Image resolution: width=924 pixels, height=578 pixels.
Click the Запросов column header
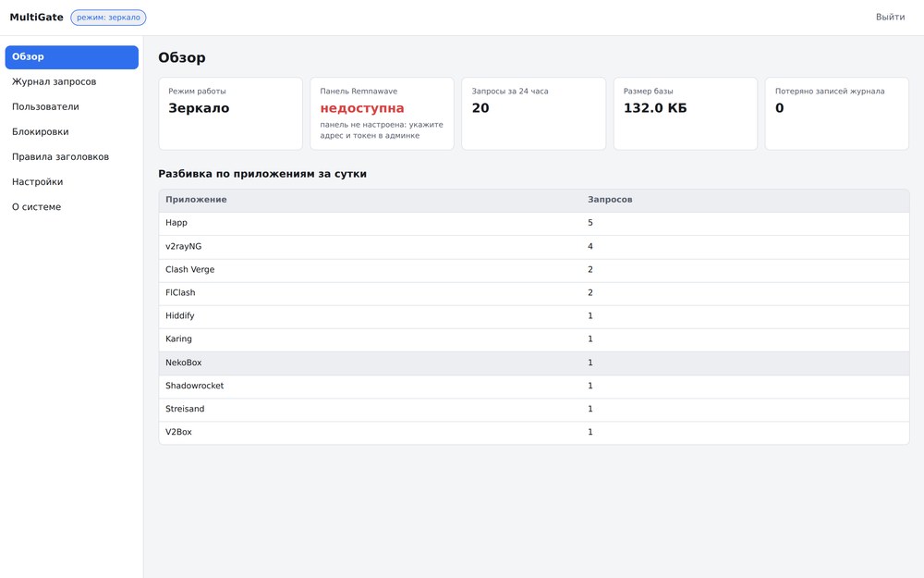point(610,200)
